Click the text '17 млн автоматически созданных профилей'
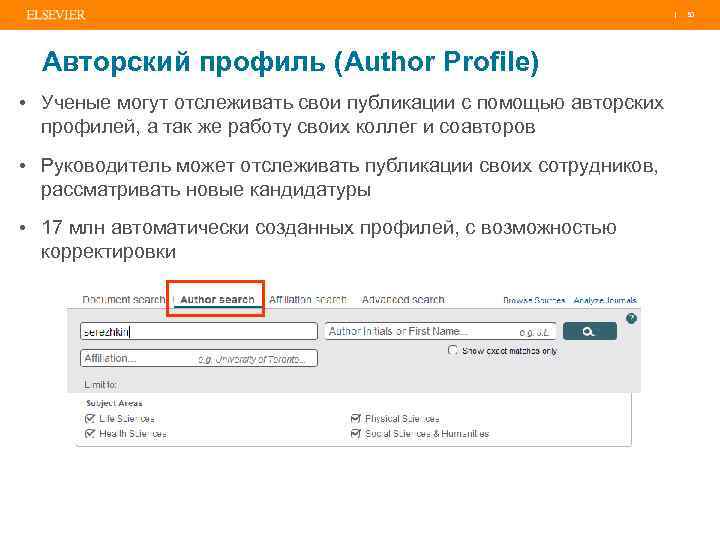Viewport: 720px width, 540px height. (x=249, y=228)
